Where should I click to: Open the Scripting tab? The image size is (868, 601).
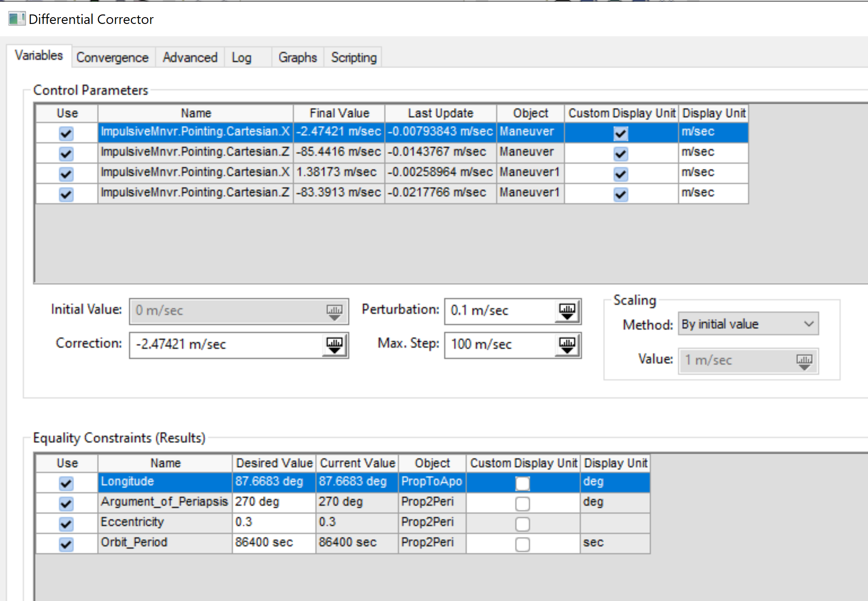coord(354,57)
